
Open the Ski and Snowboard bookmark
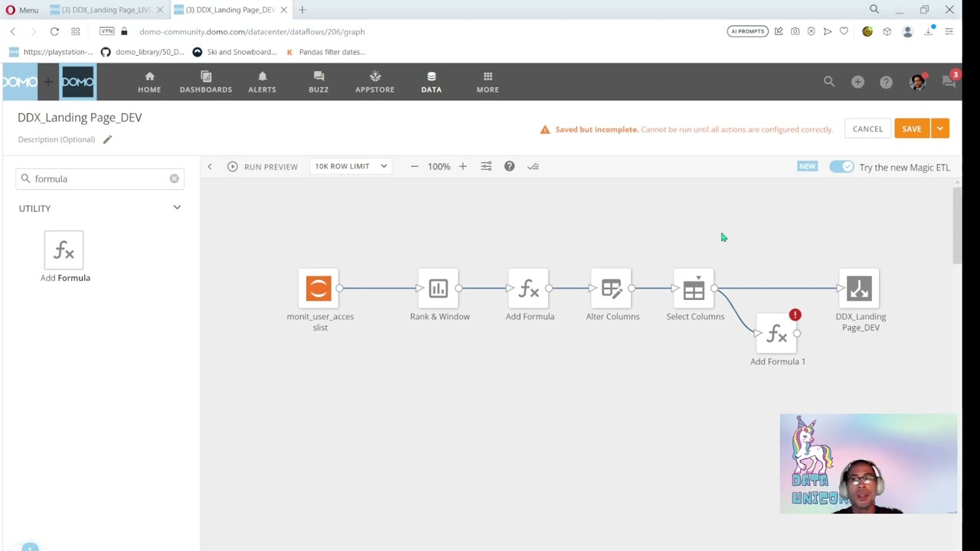[234, 52]
